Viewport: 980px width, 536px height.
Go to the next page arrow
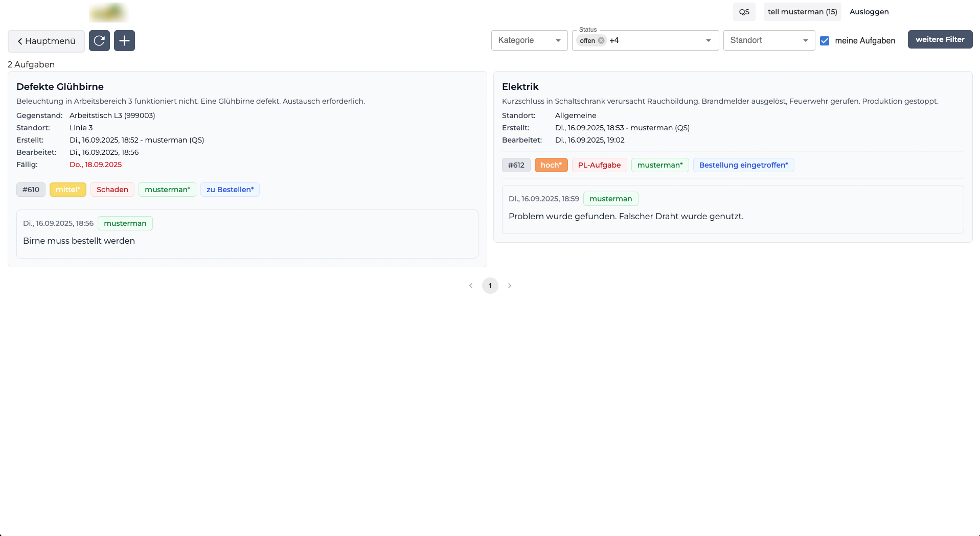[x=509, y=286]
